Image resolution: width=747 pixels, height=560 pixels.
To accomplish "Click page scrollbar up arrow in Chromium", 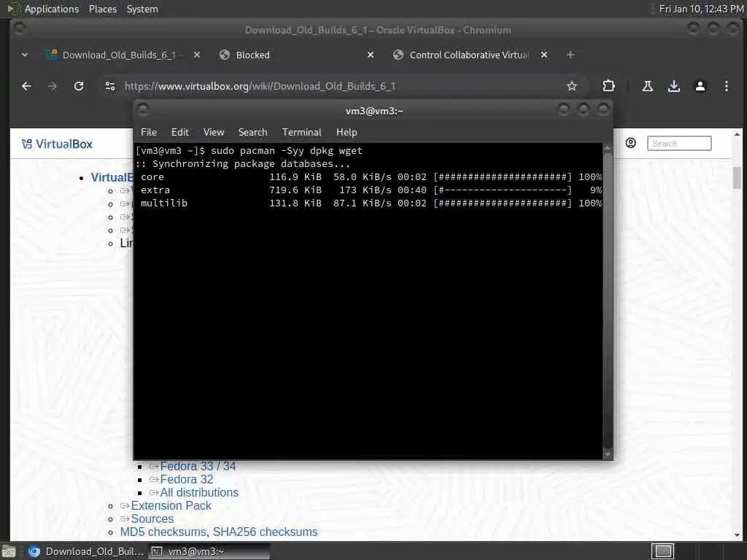I will point(737,135).
